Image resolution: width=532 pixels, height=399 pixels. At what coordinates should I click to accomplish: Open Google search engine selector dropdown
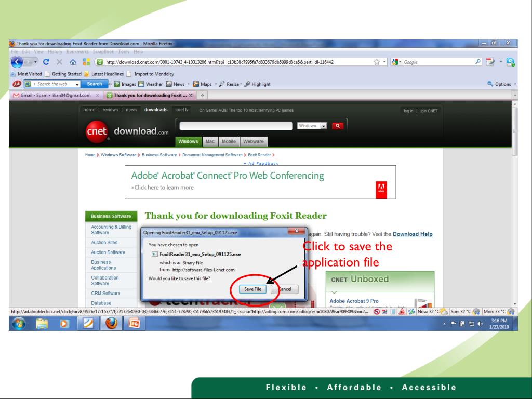pos(396,62)
